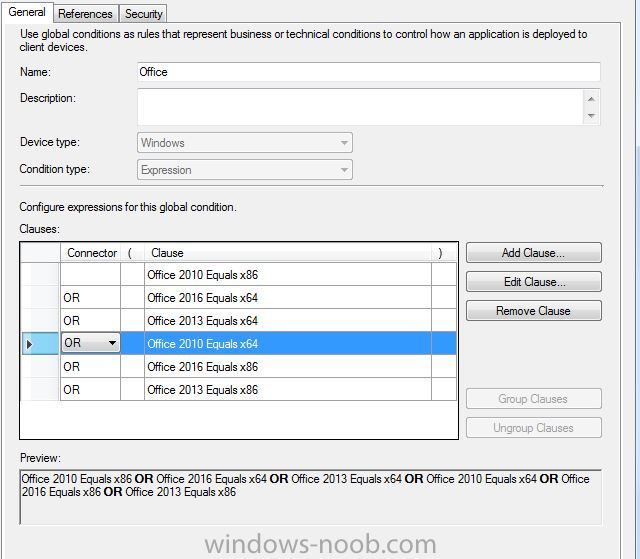Select the Office 2016 Equals x86 clause
640x559 pixels.
point(287,366)
